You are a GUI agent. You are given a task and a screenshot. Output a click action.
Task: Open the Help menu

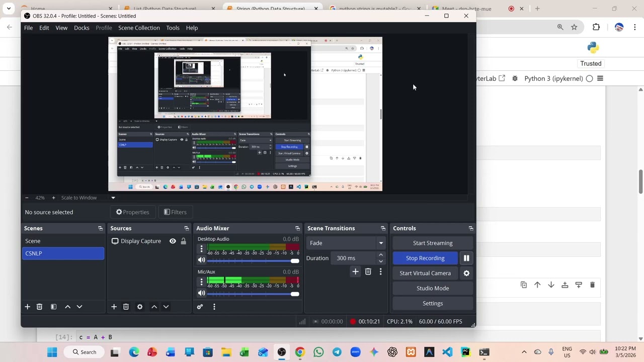(192, 28)
